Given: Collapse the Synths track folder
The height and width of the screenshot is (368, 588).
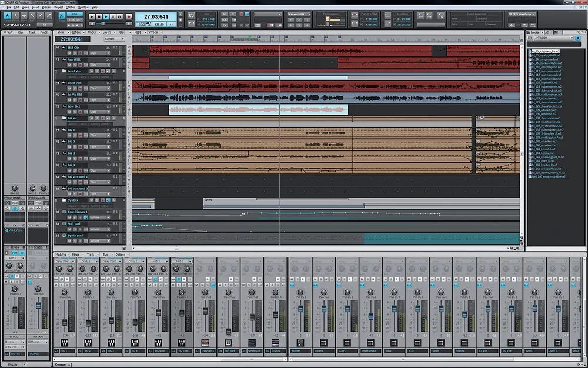Looking at the screenshot, I should [x=56, y=200].
